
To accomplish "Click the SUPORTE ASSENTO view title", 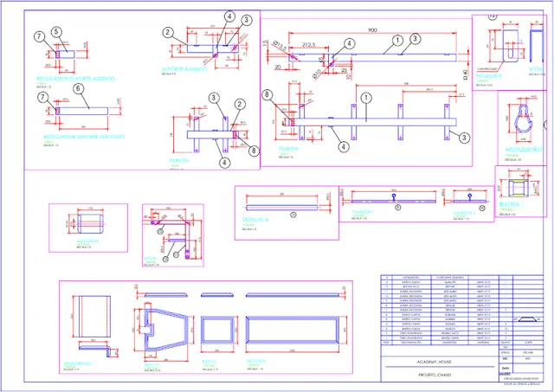I will click(184, 69).
